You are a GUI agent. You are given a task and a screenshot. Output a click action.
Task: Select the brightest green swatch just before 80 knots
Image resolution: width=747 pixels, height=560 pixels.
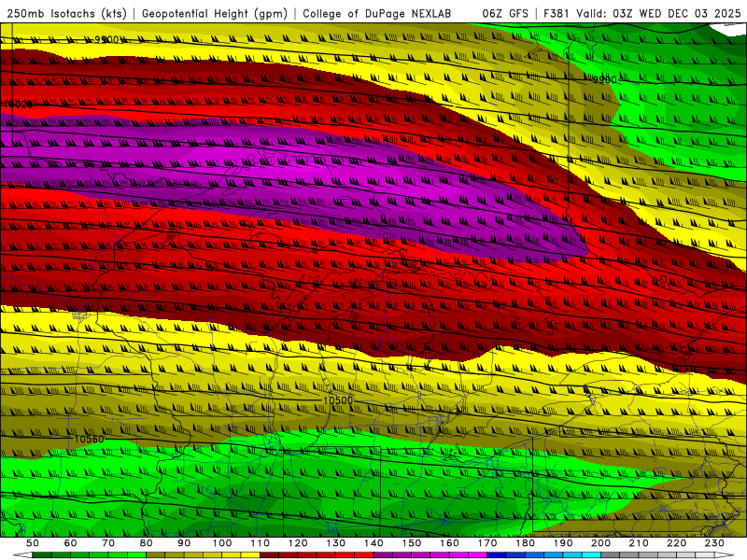tap(136, 555)
